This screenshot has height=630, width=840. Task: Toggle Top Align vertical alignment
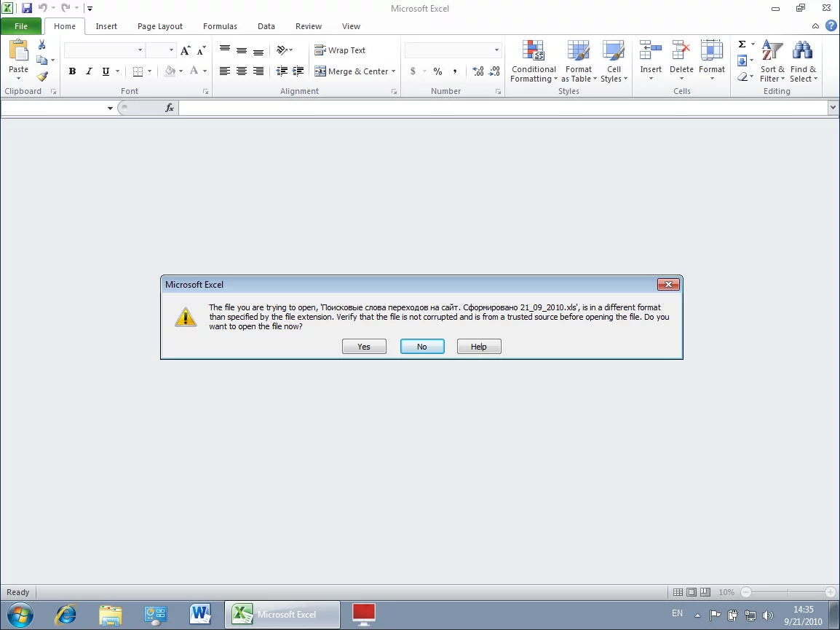point(225,50)
